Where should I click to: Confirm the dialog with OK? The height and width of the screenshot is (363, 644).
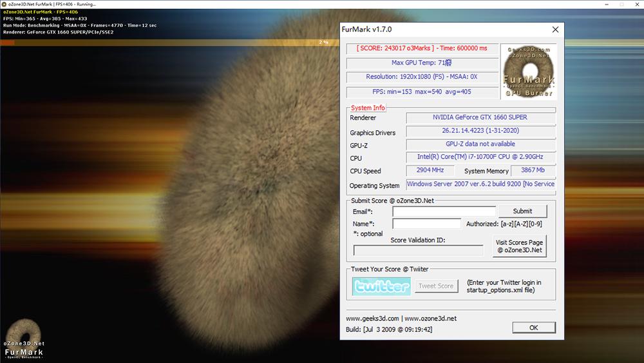point(533,328)
